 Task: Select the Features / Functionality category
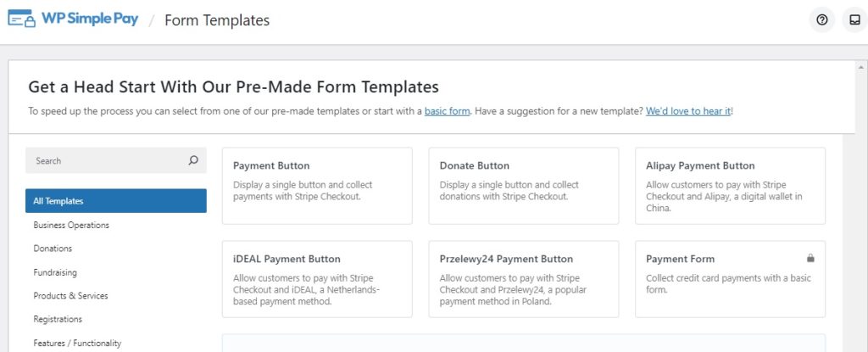click(77, 344)
